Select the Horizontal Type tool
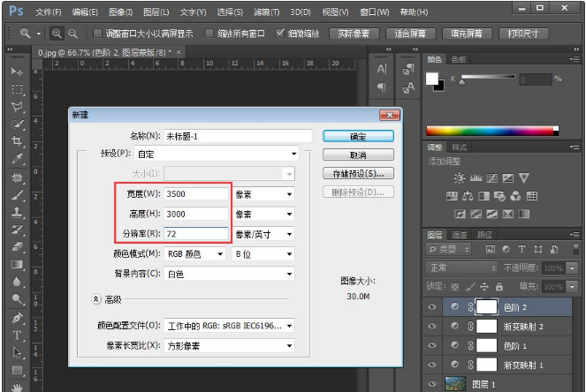This screenshot has width=586, height=392. pyautogui.click(x=16, y=335)
